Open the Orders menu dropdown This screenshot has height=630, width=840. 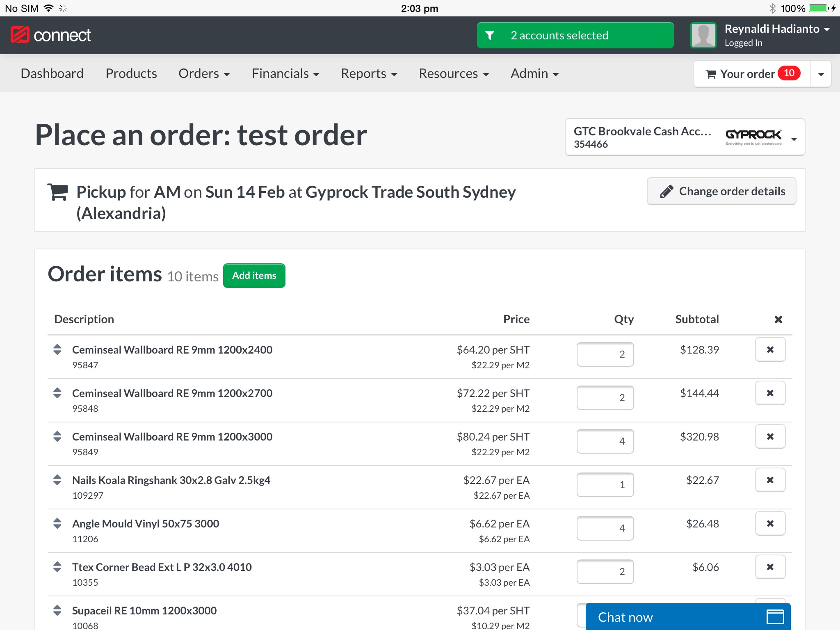pos(205,73)
